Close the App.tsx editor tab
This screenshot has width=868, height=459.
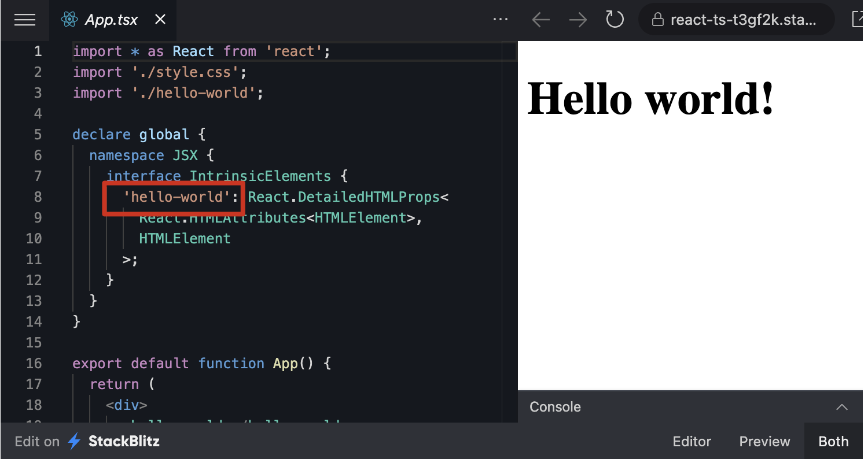pyautogui.click(x=160, y=20)
